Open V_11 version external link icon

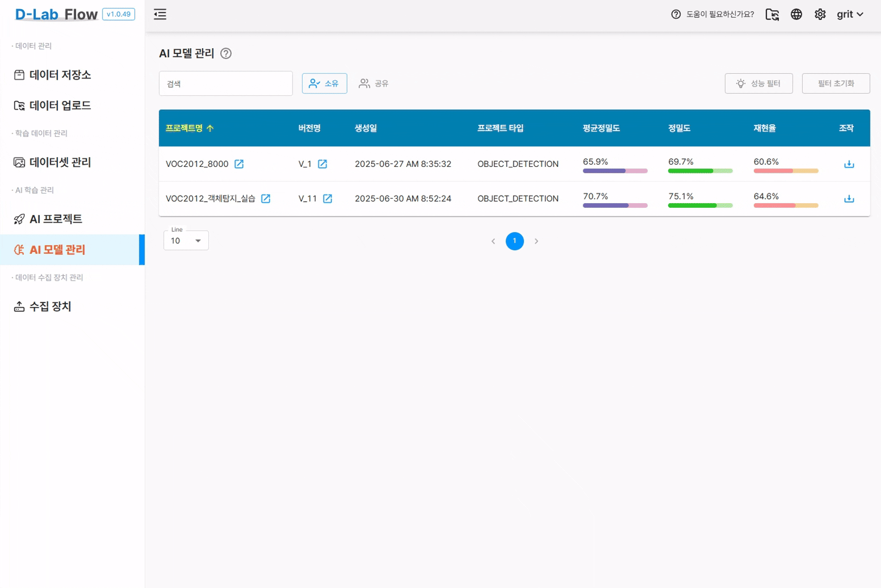tap(328, 198)
